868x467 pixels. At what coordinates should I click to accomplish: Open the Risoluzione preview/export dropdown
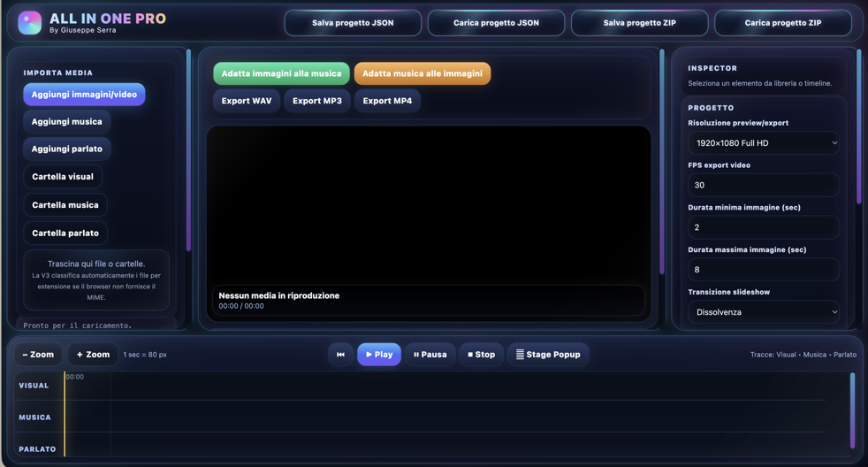pos(764,143)
